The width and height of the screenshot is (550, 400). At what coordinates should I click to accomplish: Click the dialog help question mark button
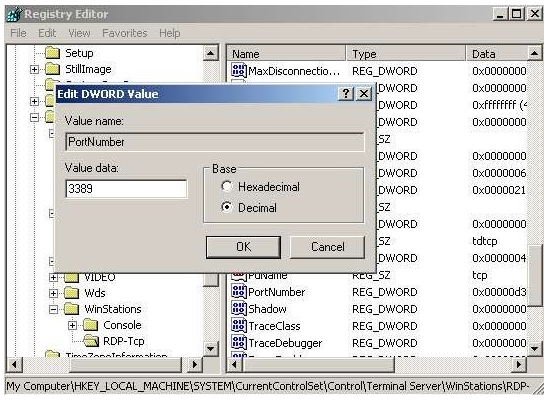tap(346, 94)
